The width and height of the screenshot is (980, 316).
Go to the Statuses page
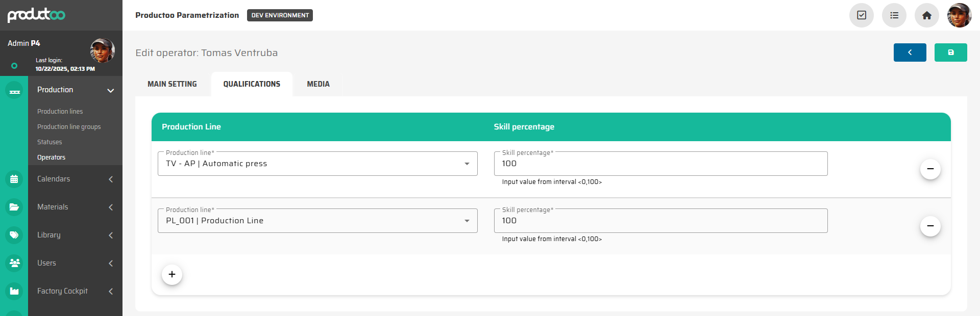click(x=50, y=142)
